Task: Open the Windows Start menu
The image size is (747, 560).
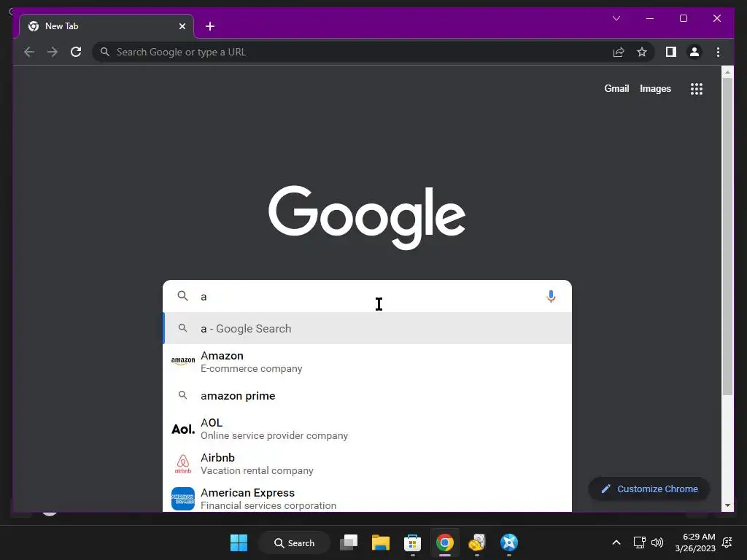Action: point(239,542)
